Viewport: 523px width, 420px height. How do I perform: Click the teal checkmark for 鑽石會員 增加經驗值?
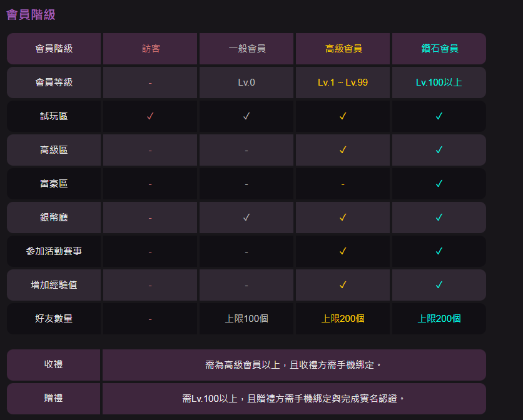439,285
